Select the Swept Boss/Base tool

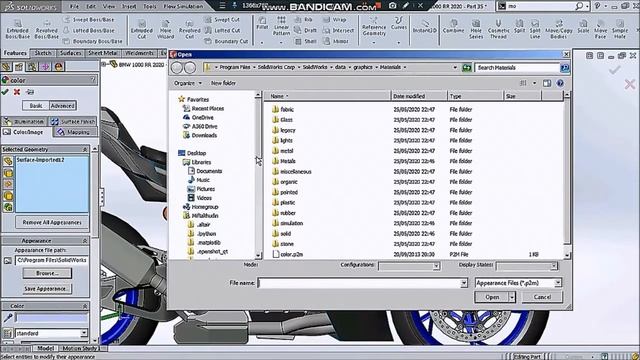coord(89,20)
